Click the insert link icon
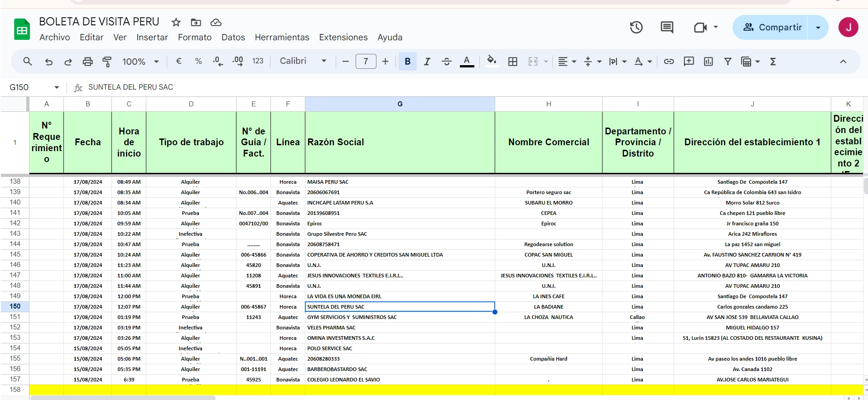The image size is (868, 400). point(669,62)
